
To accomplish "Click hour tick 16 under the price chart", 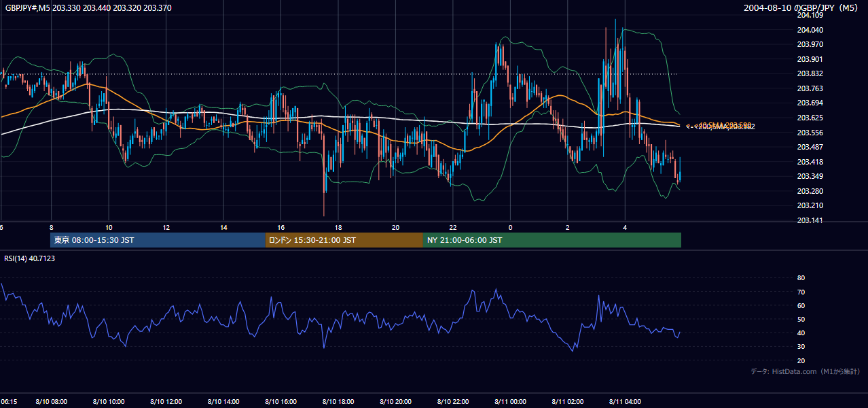I will [281, 227].
